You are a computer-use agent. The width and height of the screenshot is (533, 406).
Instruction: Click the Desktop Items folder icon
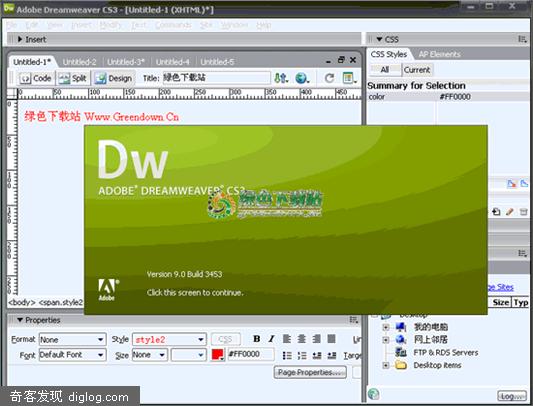click(401, 365)
